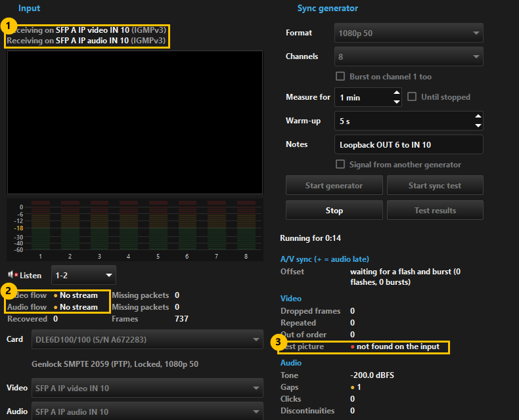
Task: Click into the Notes field Loopback OUT 6 to IN 10
Action: (x=409, y=144)
